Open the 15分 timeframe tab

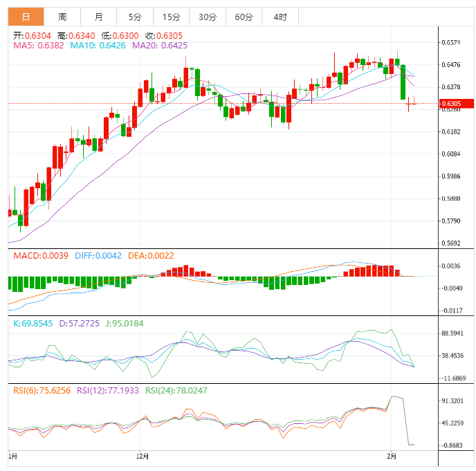[171, 17]
